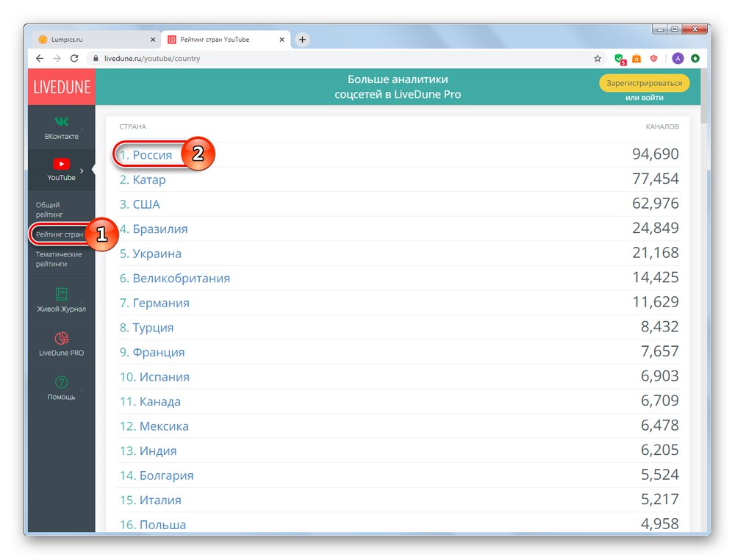Open the VKontakte section icon
Screen dimensions: 735x560
coord(62,122)
